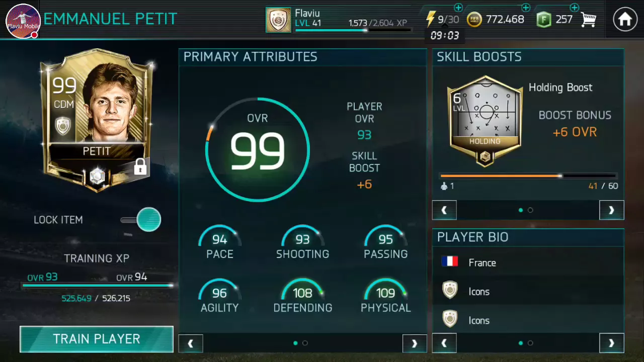Tap the stamina lightning bolt icon
The width and height of the screenshot is (644, 362).
pyautogui.click(x=430, y=20)
